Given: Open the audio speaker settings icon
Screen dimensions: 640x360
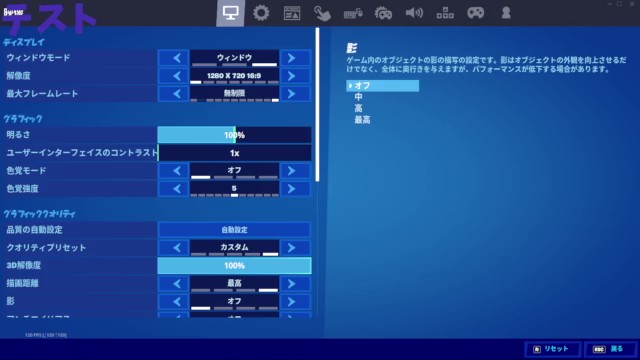Looking at the screenshot, I should (414, 13).
